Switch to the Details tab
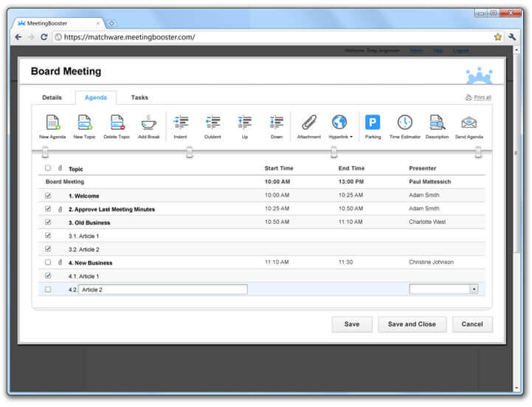This screenshot has width=532, height=407. tap(52, 98)
